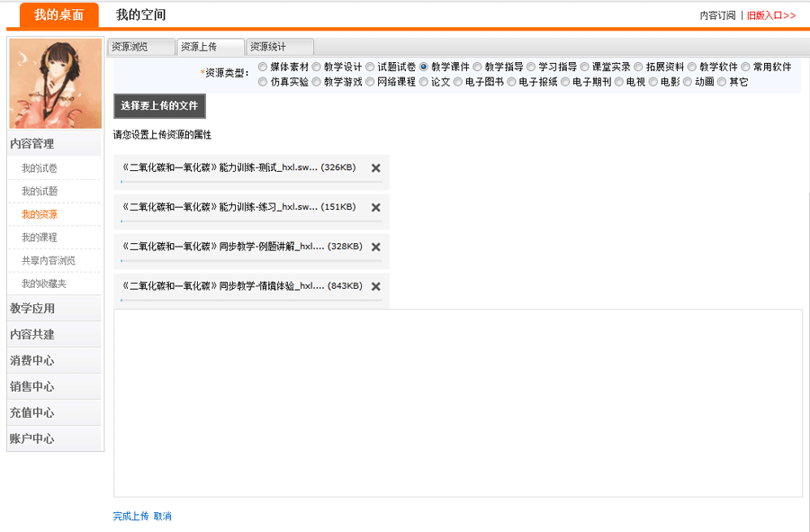Pick the 动画 resource type

pos(688,82)
